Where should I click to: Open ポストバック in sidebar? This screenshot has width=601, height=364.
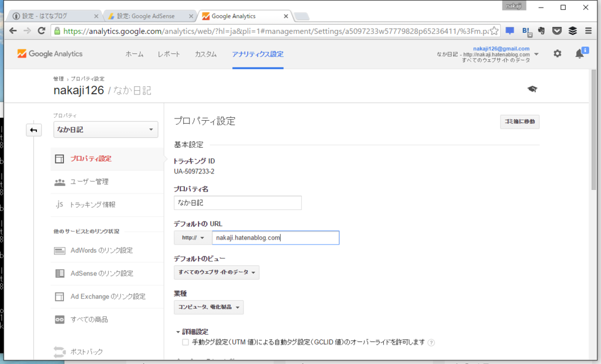point(87,352)
